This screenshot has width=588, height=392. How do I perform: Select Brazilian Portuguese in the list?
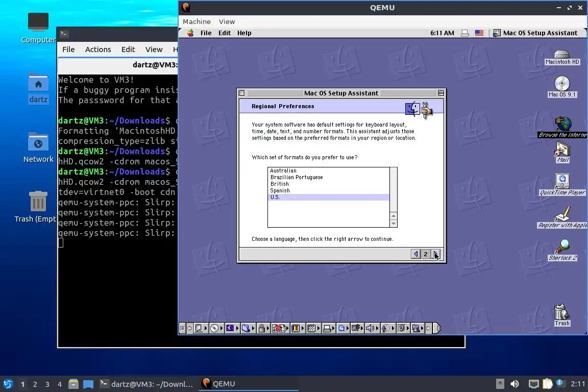(329, 177)
